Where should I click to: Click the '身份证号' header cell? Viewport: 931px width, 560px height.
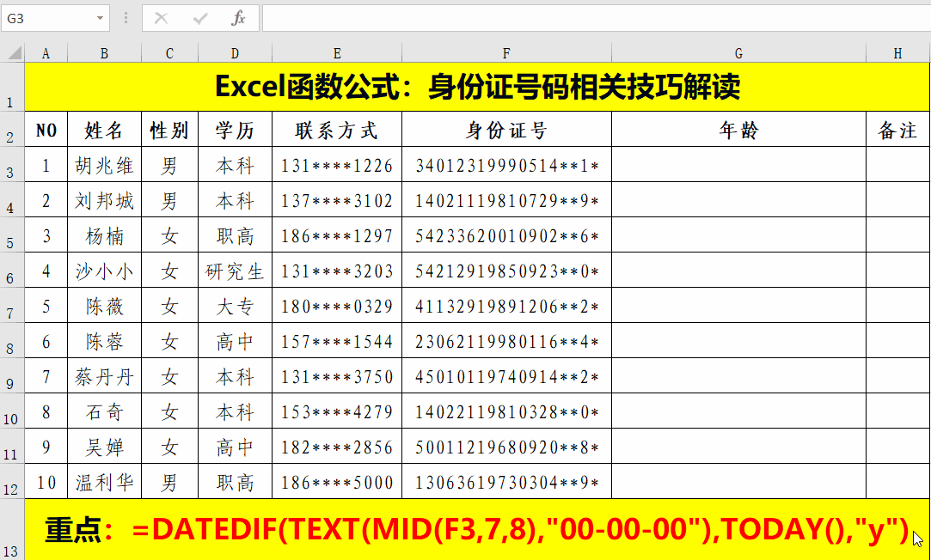point(506,130)
